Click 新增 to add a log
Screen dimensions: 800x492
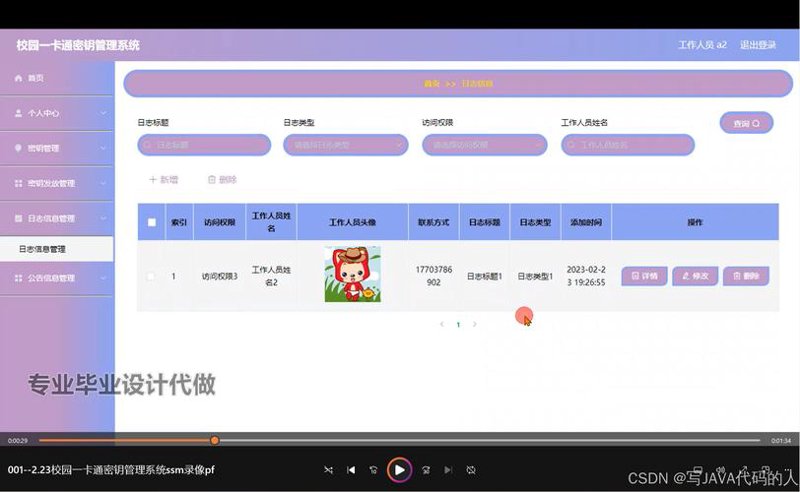(163, 180)
